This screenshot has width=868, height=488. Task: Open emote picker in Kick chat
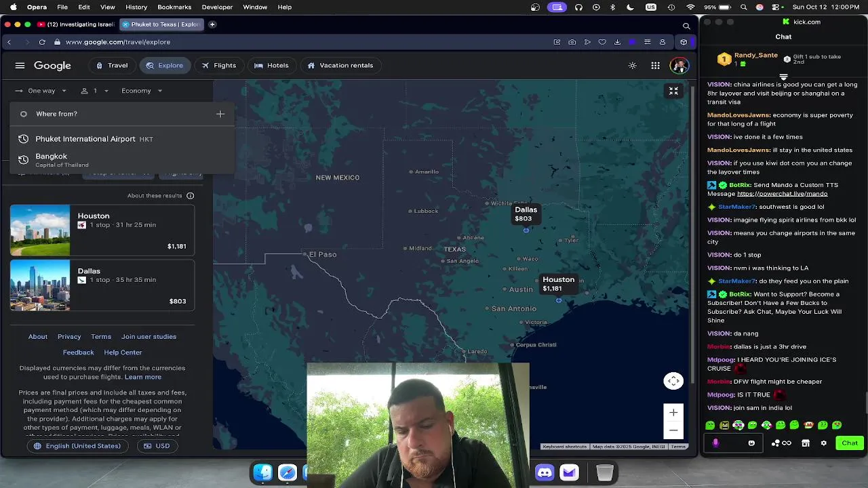coord(751,443)
